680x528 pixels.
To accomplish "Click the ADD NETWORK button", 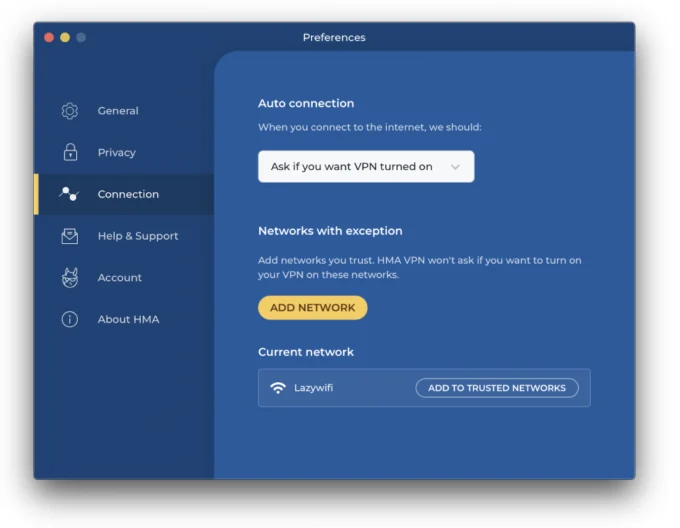I will [313, 308].
